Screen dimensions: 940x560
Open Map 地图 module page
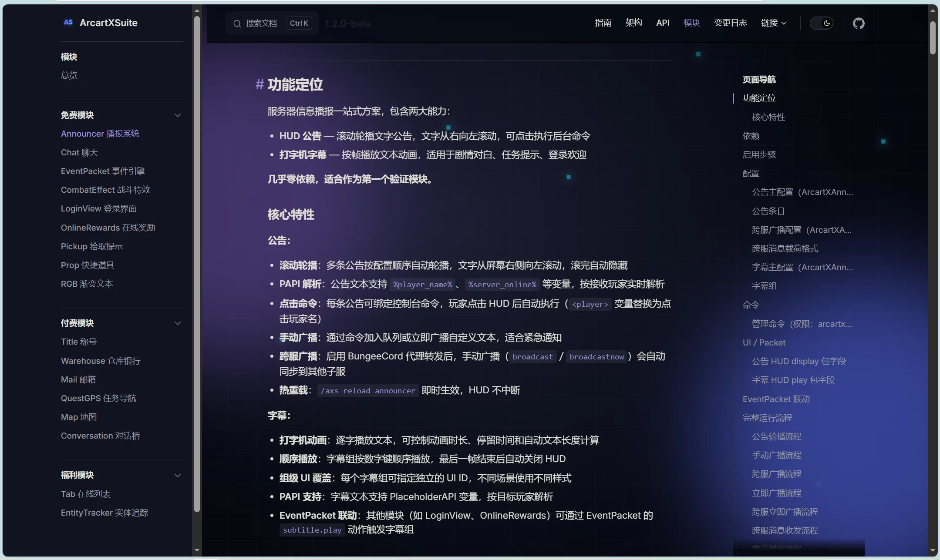click(79, 417)
